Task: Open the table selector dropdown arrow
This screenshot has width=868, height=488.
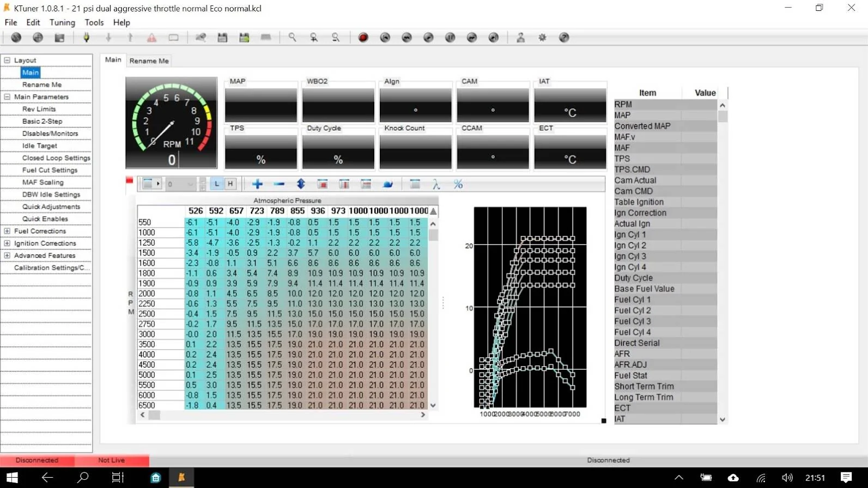Action: [x=158, y=184]
